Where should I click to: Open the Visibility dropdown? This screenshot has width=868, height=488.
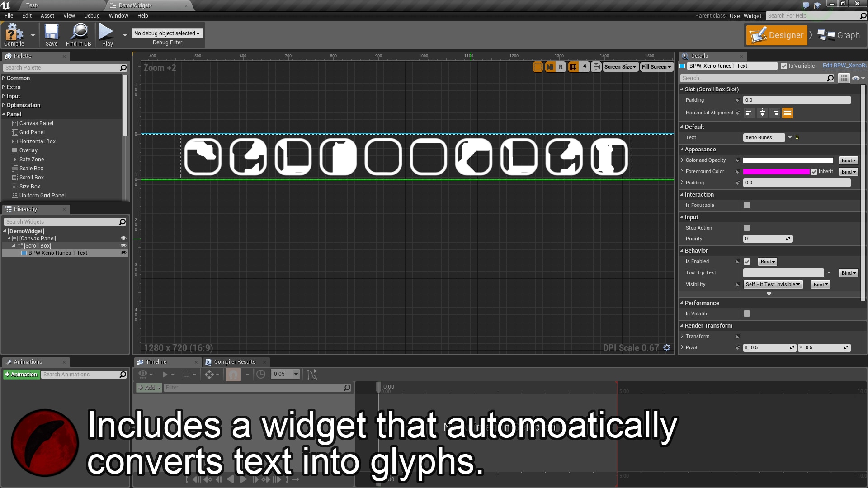773,284
